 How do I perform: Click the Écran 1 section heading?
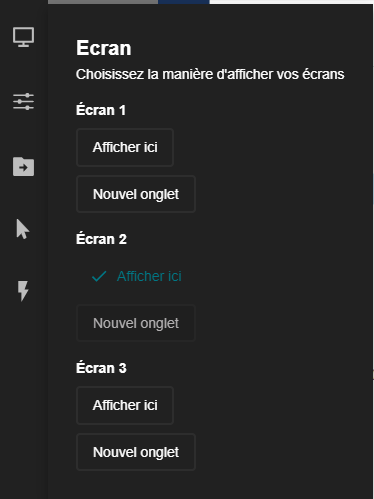pos(101,110)
